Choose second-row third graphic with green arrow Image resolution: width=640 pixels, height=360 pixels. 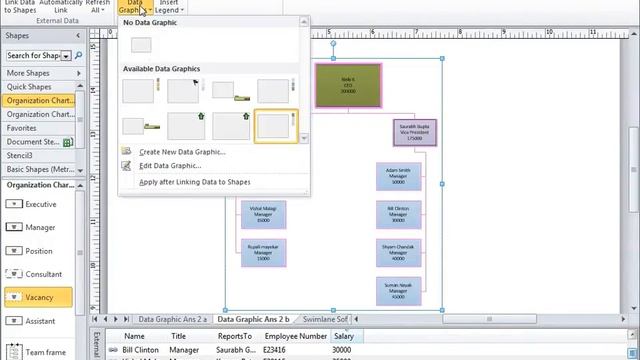[231, 126]
